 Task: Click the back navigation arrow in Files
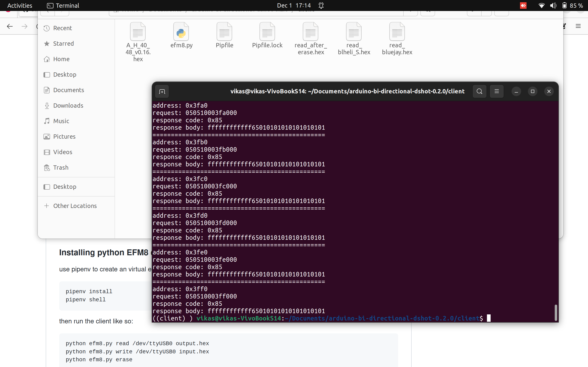(10, 26)
